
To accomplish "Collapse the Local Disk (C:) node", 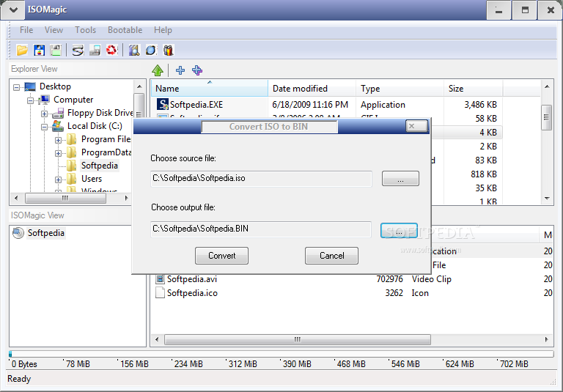I will [x=44, y=127].
